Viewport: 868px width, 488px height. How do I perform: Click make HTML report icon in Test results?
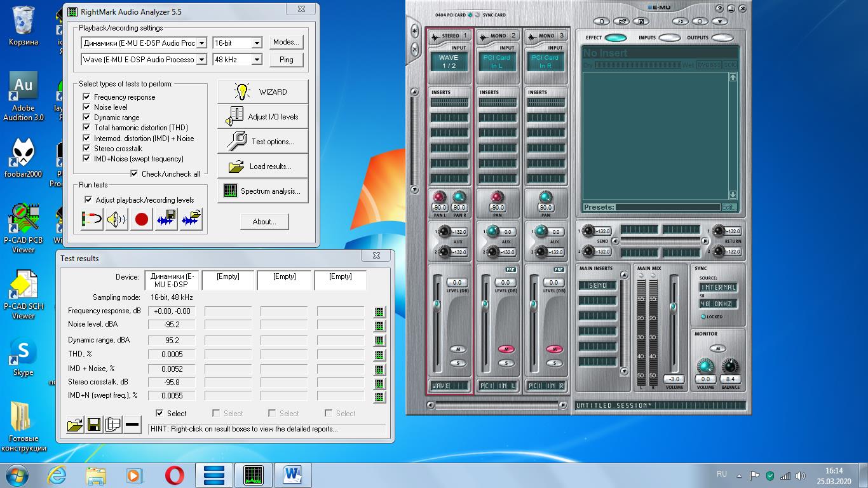(113, 424)
